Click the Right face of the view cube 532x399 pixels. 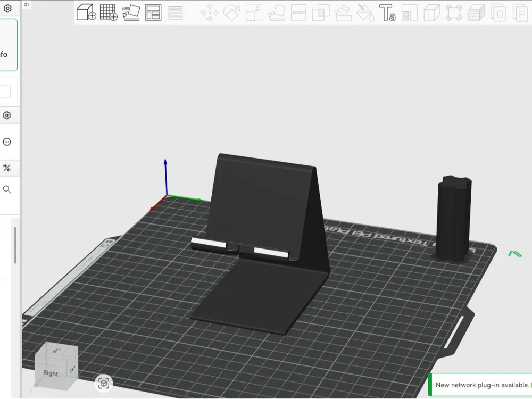(x=51, y=373)
